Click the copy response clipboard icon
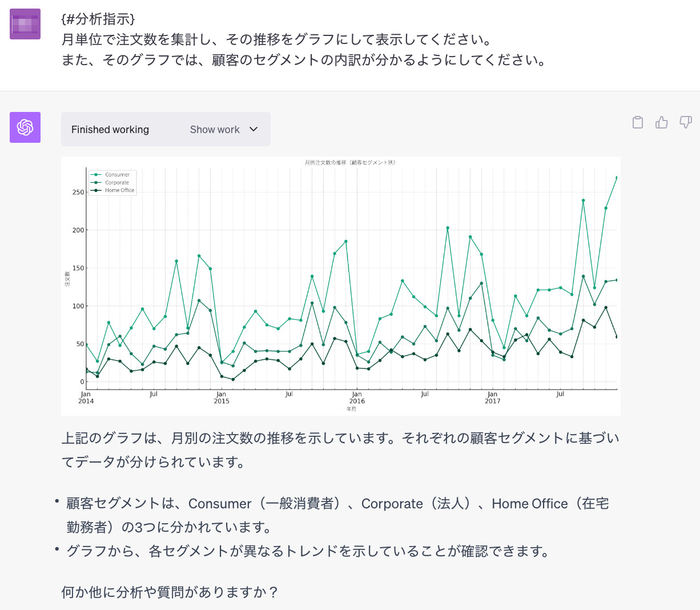Screen dimensions: 700x610 (x=638, y=122)
